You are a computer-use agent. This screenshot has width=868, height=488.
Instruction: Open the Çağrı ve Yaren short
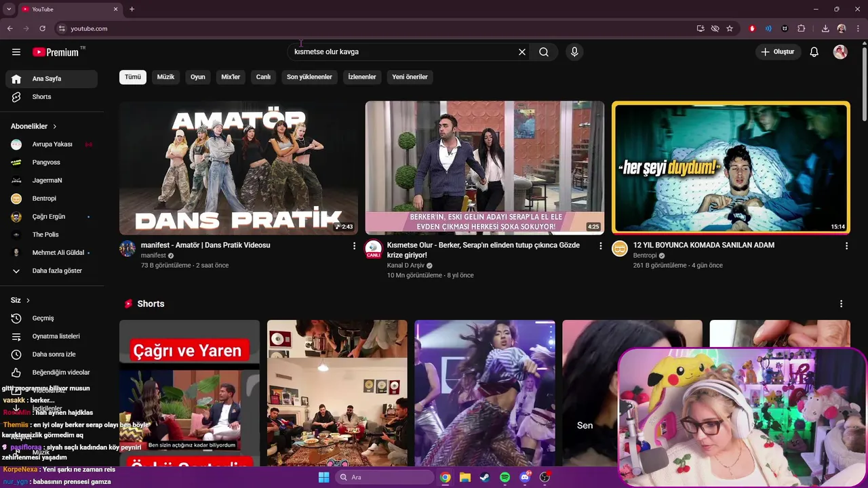(189, 393)
